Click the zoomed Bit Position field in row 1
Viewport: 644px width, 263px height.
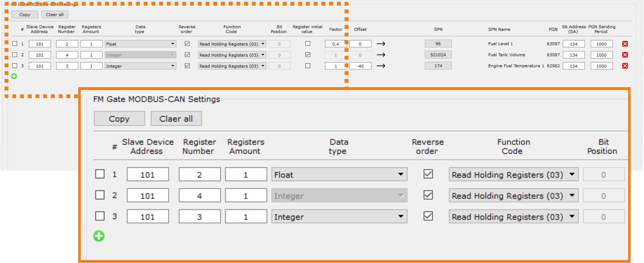pyautogui.click(x=604, y=175)
